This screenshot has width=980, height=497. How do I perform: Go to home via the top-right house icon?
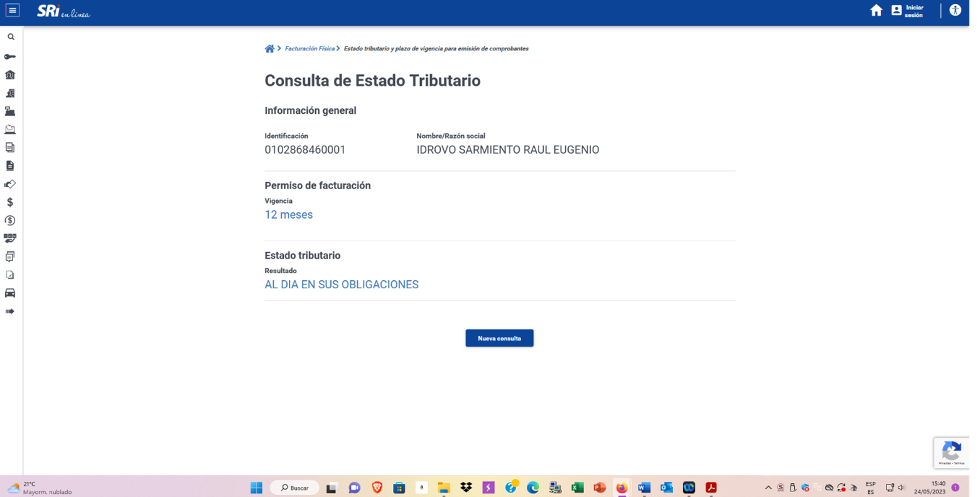tap(876, 11)
